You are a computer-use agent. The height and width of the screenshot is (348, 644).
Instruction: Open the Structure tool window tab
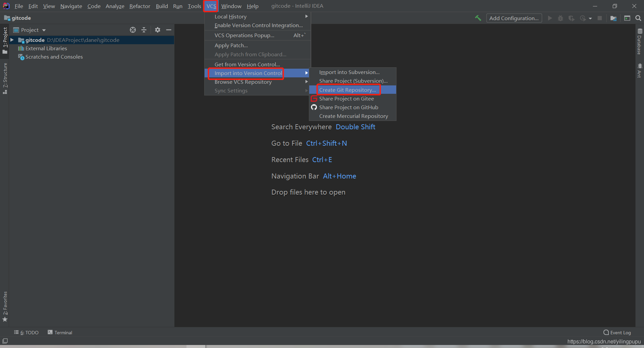click(5, 78)
